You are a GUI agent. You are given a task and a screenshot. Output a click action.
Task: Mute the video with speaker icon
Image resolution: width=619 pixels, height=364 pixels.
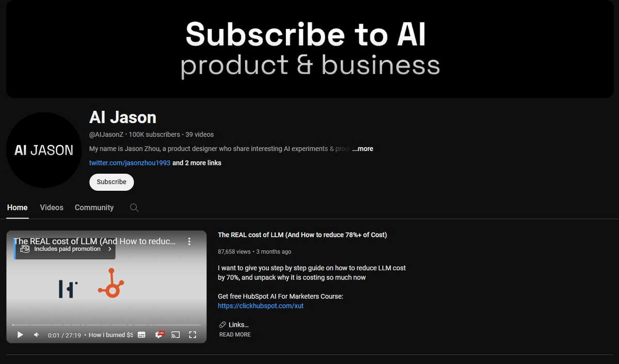(37, 335)
